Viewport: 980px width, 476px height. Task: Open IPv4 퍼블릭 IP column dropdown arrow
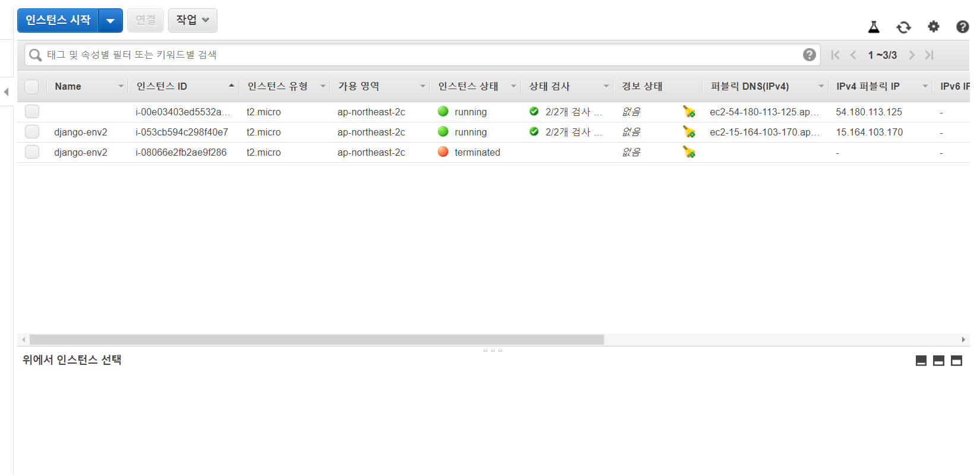click(x=925, y=86)
